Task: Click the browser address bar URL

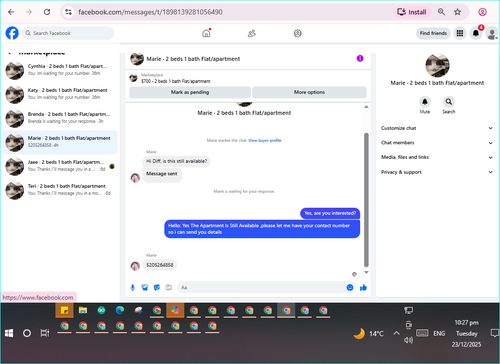Action: click(150, 12)
